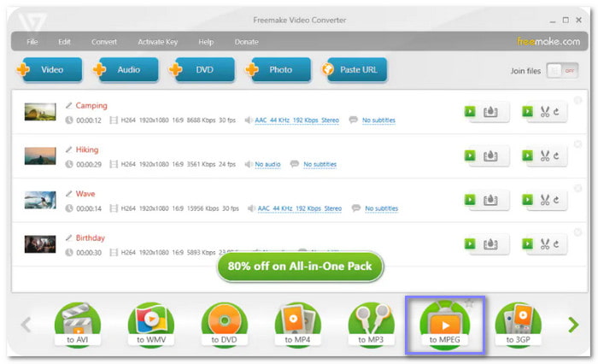Open No audio dropdown for Hiking
The image size is (598, 364).
[x=268, y=164]
